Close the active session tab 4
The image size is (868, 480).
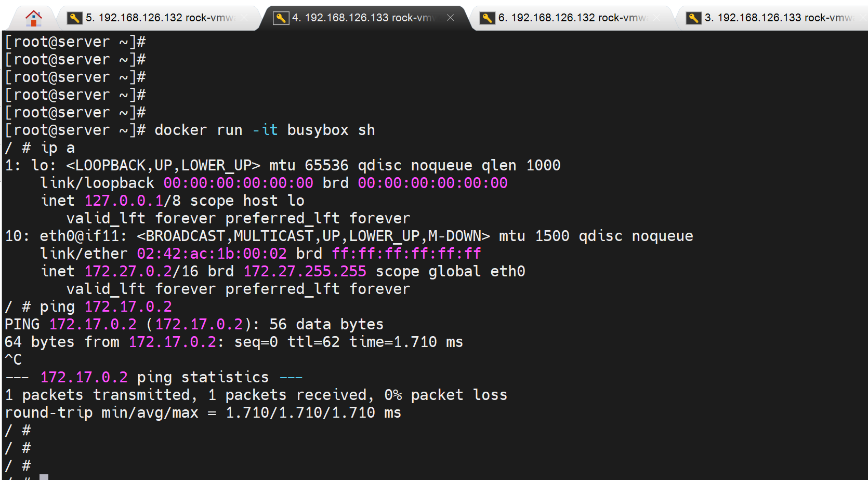coord(451,18)
